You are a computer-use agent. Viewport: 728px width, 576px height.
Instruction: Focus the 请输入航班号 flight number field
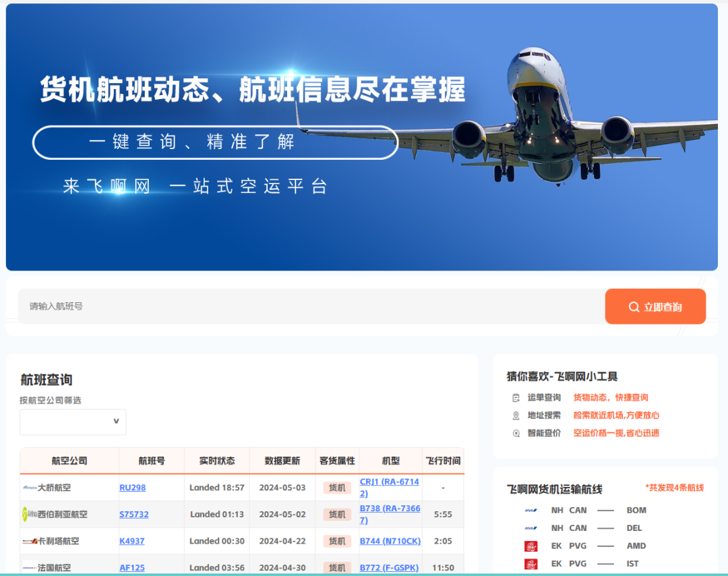[311, 307]
